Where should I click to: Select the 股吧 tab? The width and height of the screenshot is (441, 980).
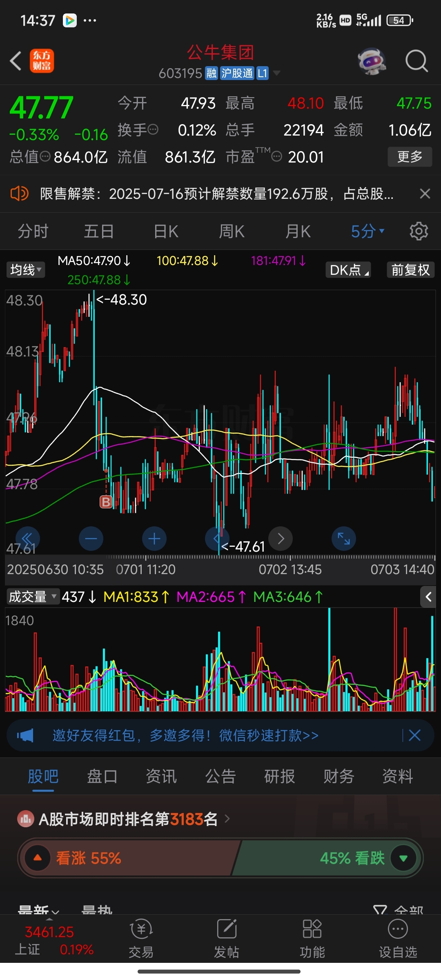tap(43, 776)
